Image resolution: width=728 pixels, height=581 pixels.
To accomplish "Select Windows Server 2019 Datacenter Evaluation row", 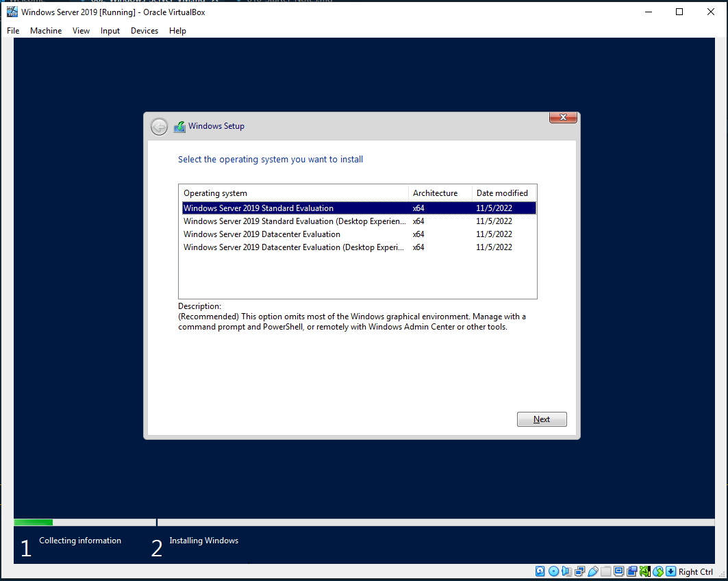I will click(359, 234).
